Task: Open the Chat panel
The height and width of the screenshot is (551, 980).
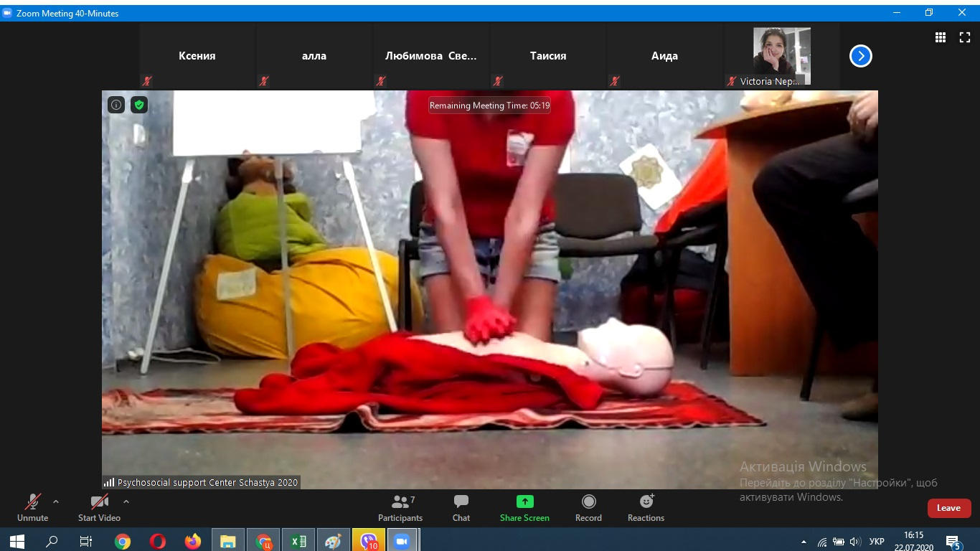Action: (x=461, y=507)
